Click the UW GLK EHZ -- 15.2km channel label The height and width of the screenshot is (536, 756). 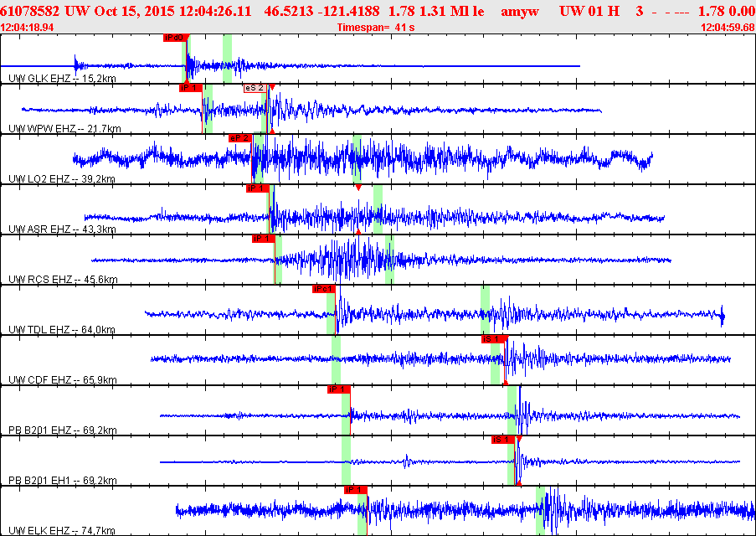[63, 79]
